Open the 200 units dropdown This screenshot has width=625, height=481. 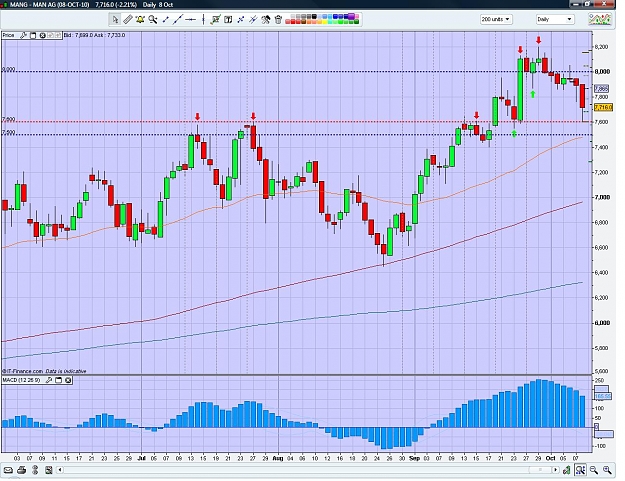(x=496, y=19)
